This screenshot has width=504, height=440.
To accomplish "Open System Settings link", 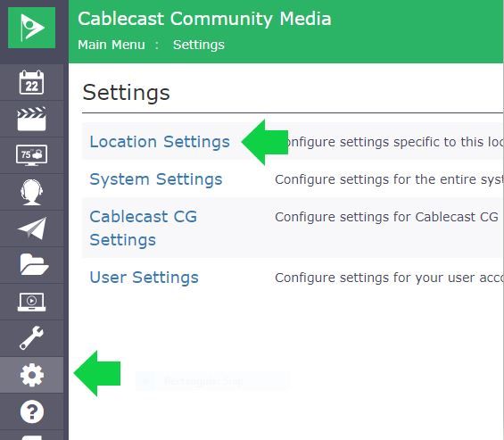I will (156, 179).
